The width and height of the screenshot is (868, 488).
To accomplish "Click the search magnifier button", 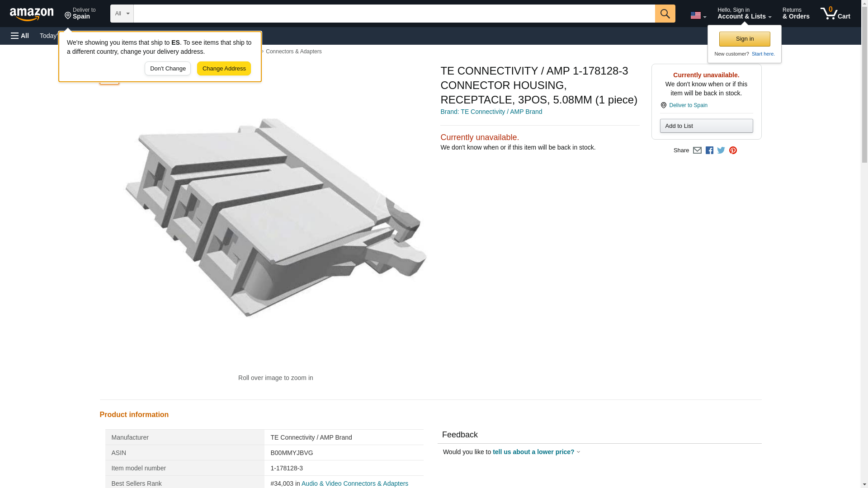I will (x=665, y=14).
